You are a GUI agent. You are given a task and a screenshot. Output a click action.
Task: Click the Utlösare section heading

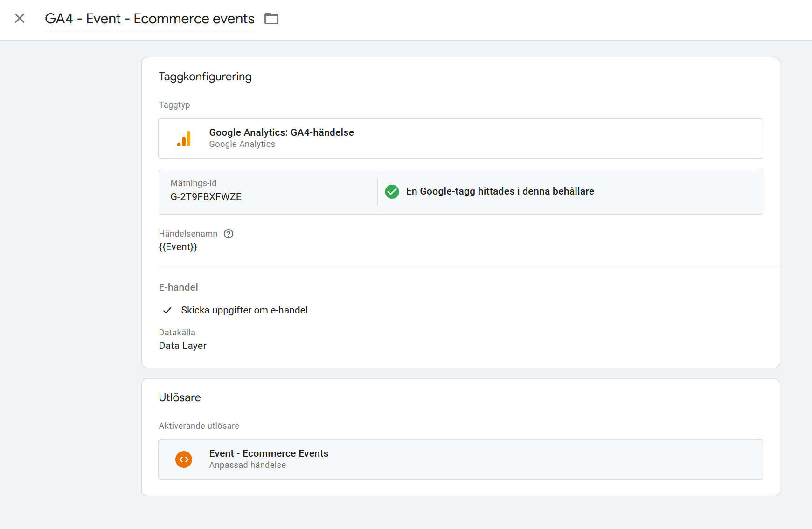click(x=180, y=397)
